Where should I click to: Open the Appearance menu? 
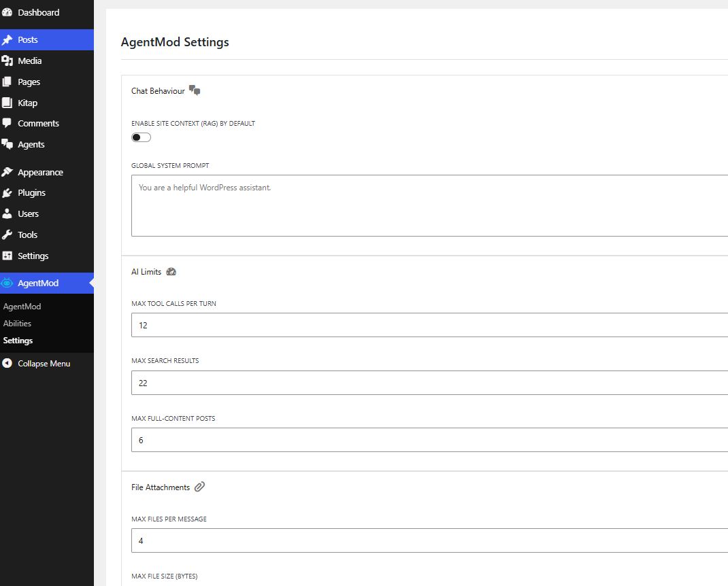47,172
